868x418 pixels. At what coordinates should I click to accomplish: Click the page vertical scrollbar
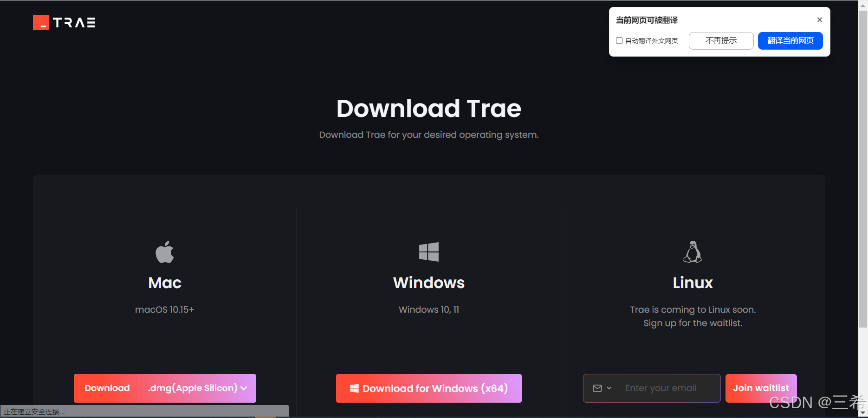[x=862, y=169]
